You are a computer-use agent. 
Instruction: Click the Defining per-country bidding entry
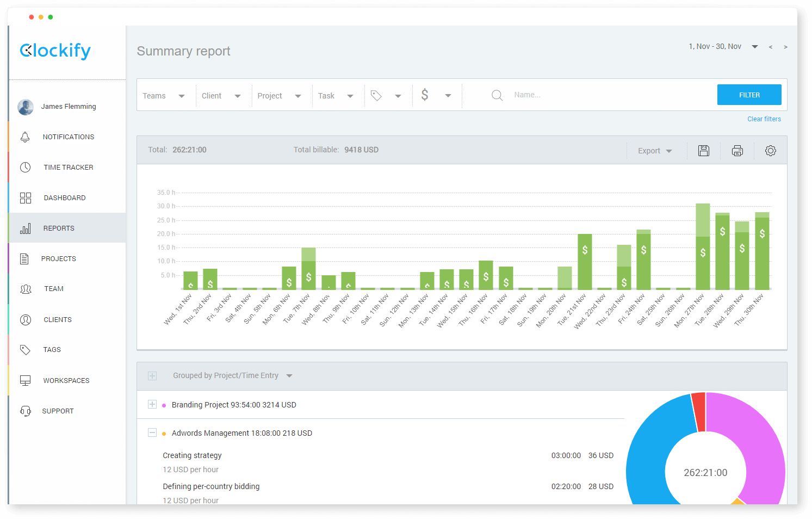[211, 487]
